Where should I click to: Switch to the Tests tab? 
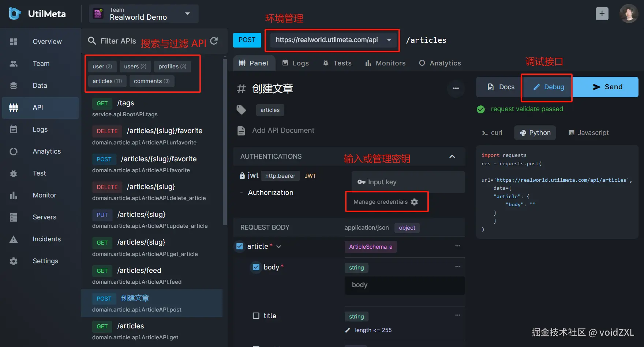[337, 63]
